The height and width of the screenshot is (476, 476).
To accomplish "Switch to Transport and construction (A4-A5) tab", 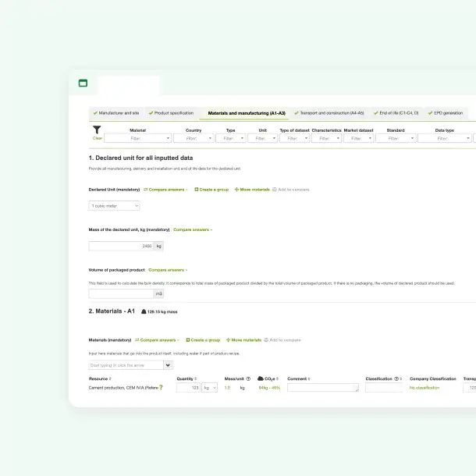I will point(329,113).
